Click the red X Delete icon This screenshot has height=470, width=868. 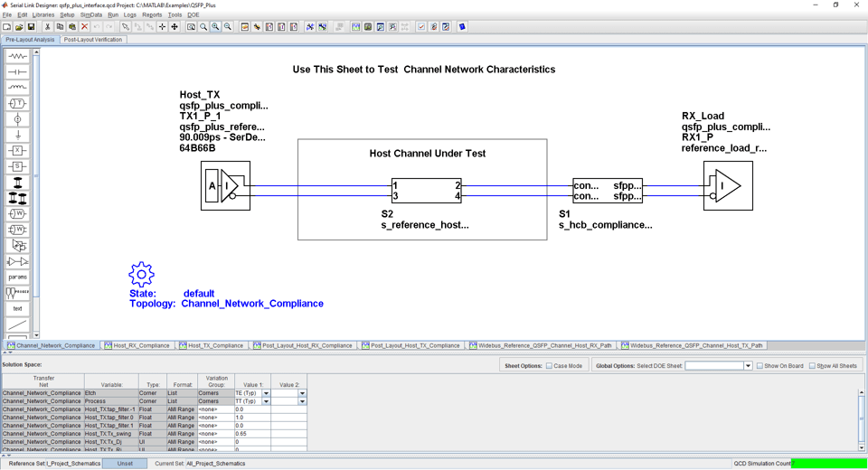click(x=84, y=26)
